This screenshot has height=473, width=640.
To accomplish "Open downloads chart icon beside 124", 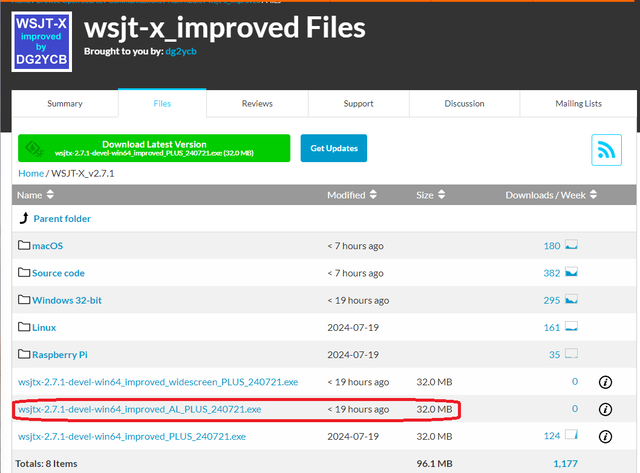I will point(571,435).
